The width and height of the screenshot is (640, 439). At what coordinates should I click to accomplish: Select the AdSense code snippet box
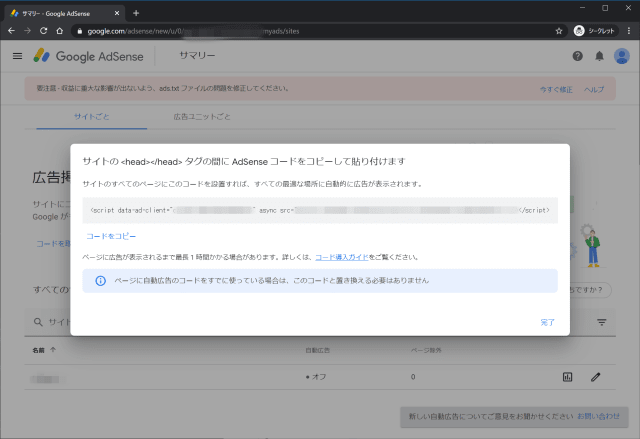pos(320,211)
